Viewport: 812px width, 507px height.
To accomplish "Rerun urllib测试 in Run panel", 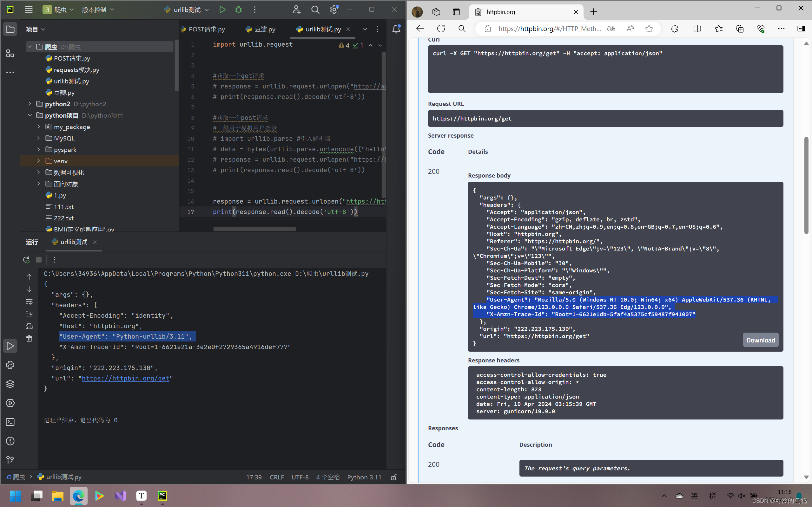I will pos(26,260).
